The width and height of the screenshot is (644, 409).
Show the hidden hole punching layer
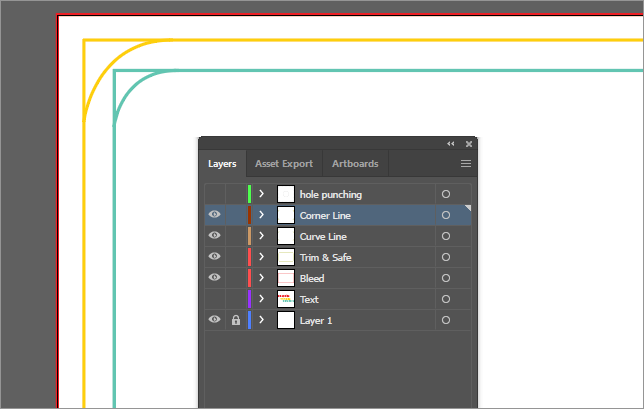215,194
